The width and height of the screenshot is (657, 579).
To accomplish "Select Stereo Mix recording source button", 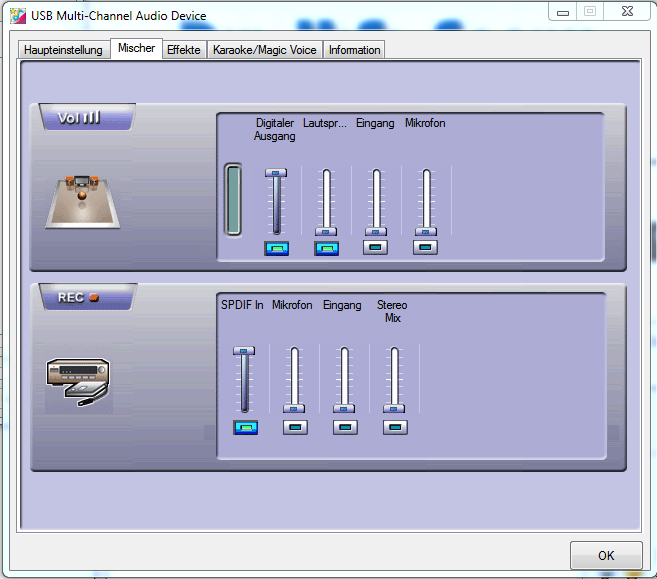I will point(395,427).
